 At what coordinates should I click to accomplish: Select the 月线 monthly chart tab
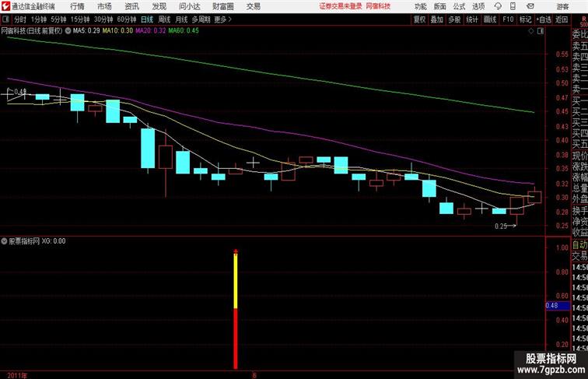click(x=181, y=19)
